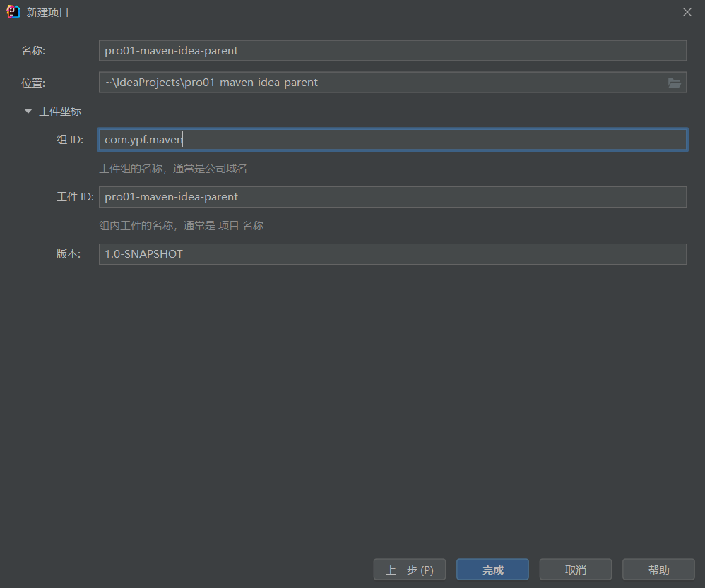Go back with the 上一步 (P) button
The width and height of the screenshot is (705, 588).
(x=410, y=570)
